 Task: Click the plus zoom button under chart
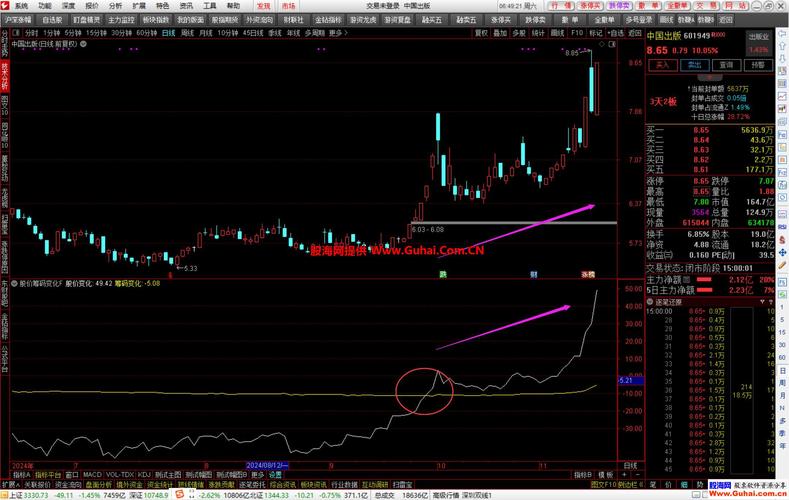(624, 475)
